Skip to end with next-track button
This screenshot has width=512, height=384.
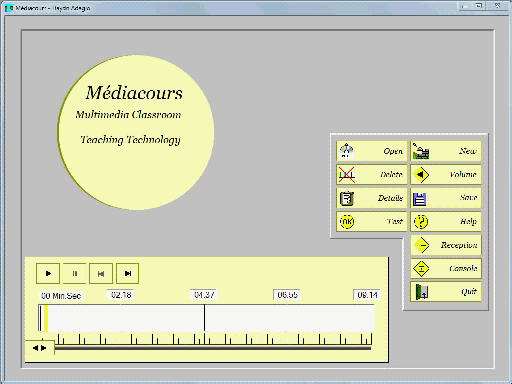(x=127, y=273)
